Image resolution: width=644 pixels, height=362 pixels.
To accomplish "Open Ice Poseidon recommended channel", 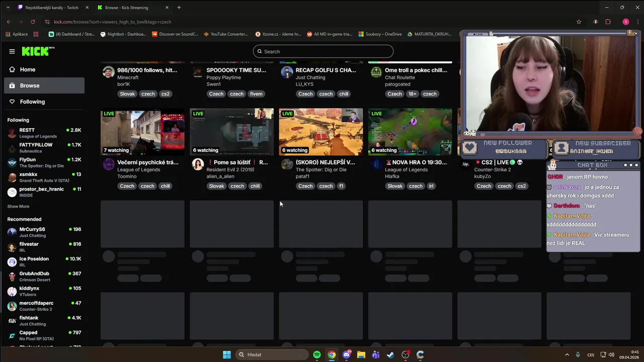I will (x=44, y=261).
